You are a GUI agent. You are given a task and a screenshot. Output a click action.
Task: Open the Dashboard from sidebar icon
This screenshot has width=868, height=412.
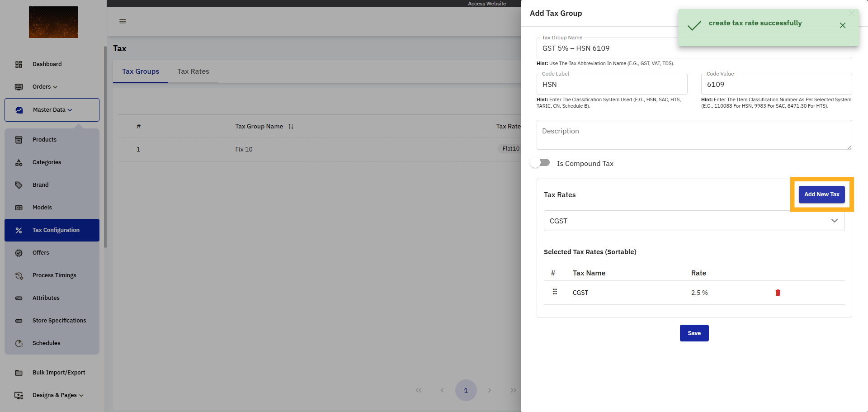click(19, 64)
